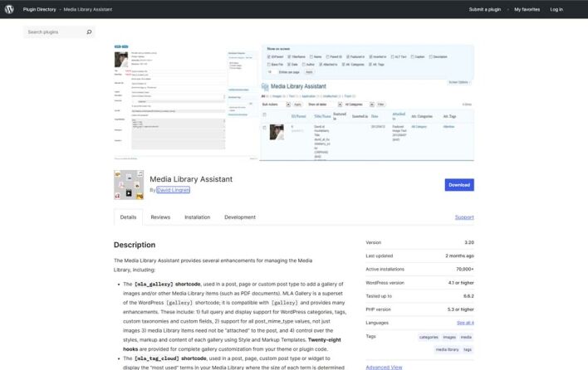The height and width of the screenshot is (370, 588).
Task: Select the media library tag
Action: (447, 350)
